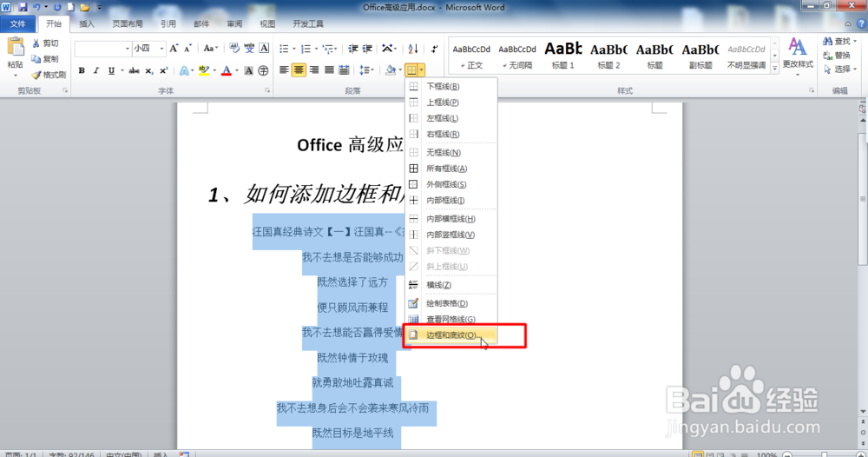Click the 替换 Replace button
Image resolution: width=868 pixels, height=457 pixels.
pyautogui.click(x=837, y=55)
